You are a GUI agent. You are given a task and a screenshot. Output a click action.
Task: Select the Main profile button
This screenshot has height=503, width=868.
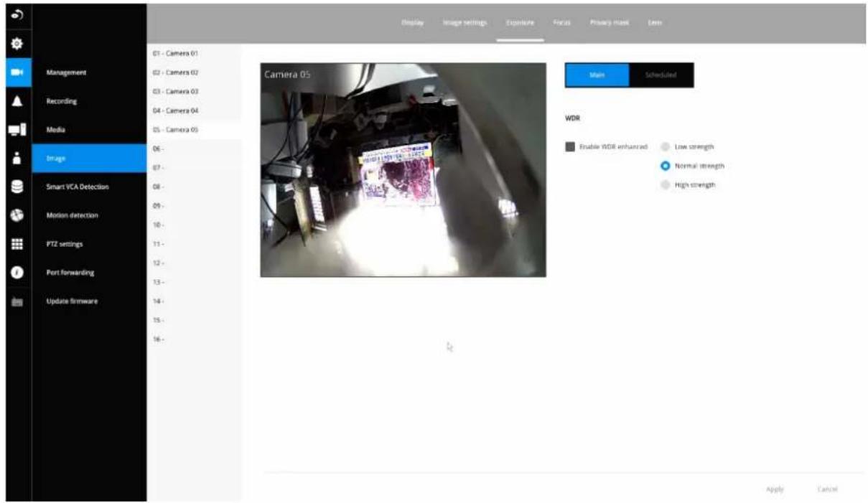(x=597, y=75)
